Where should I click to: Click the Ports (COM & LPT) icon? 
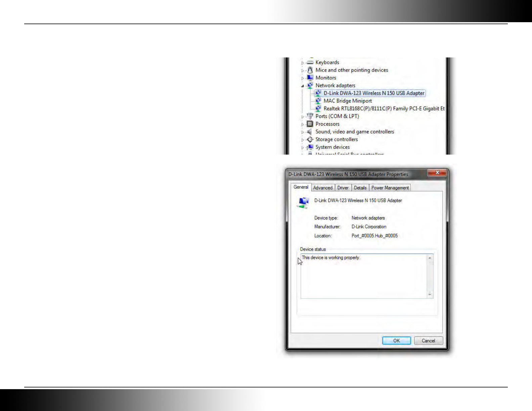tap(310, 116)
